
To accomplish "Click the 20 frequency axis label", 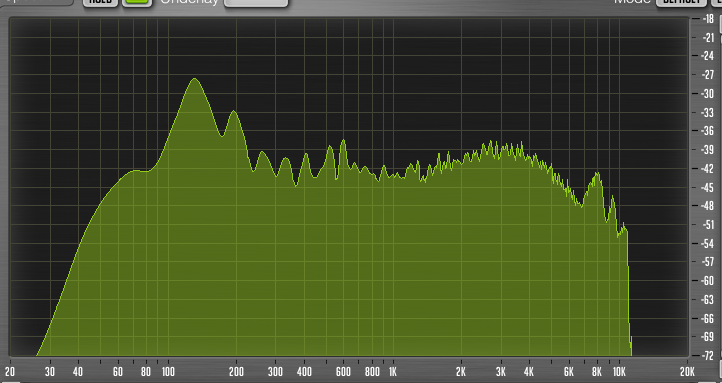I will click(x=9, y=371).
